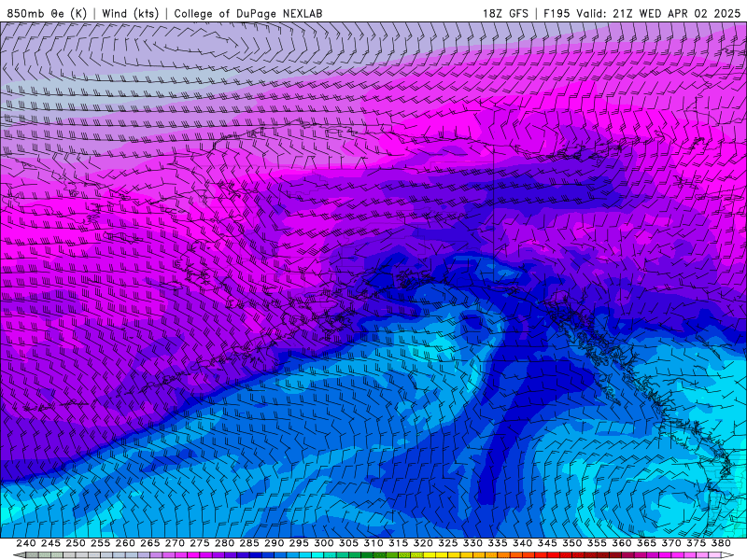Click the 360 value on color scale
The image size is (747, 560).
(x=622, y=543)
